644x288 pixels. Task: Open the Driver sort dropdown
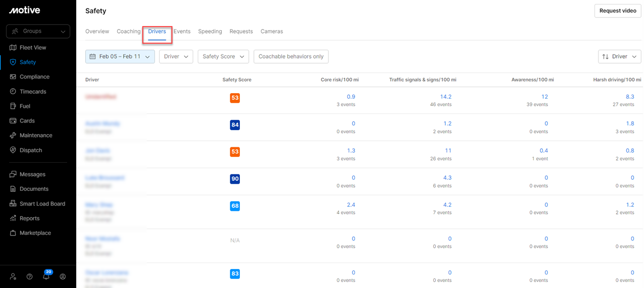619,57
